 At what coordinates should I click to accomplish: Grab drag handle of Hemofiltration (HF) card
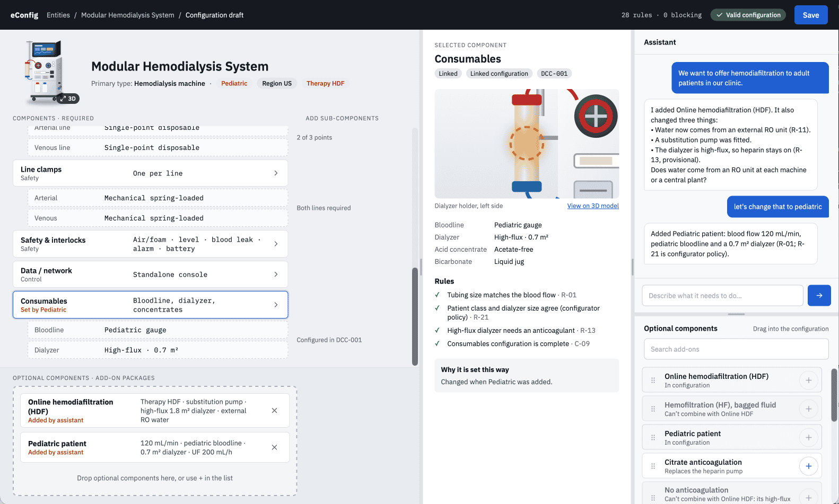653,409
